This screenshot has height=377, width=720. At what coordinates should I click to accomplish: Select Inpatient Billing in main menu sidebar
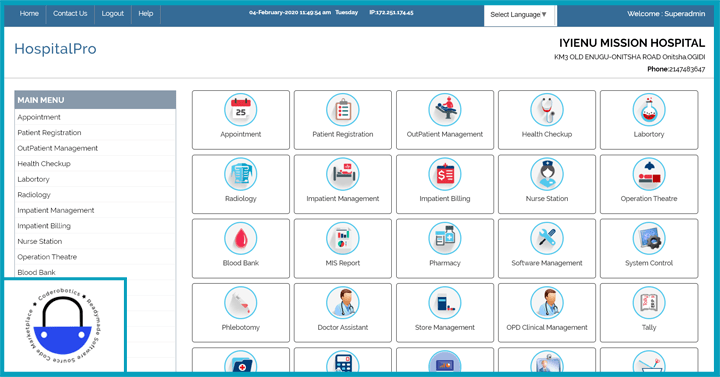pos(95,226)
